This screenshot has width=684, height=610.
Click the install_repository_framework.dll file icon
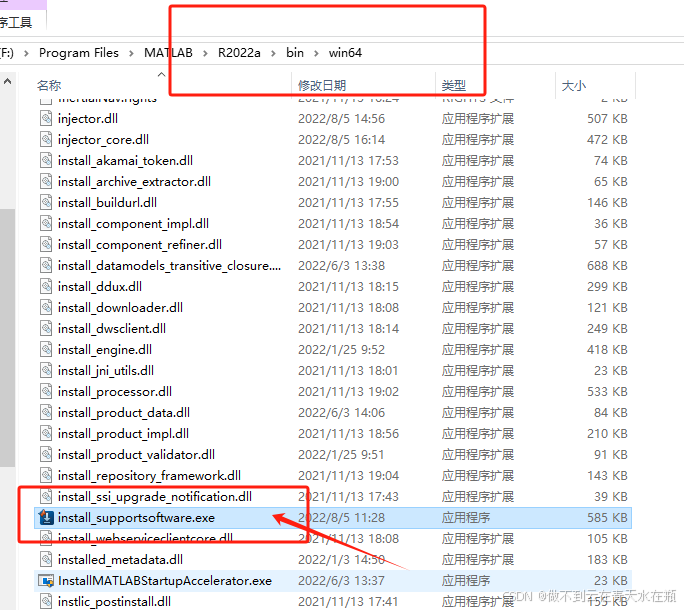coord(46,475)
